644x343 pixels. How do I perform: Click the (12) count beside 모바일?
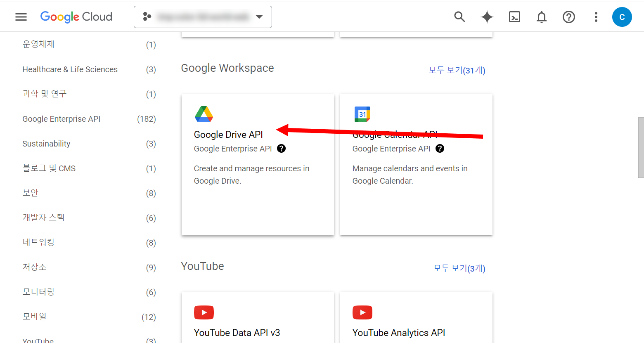point(149,317)
